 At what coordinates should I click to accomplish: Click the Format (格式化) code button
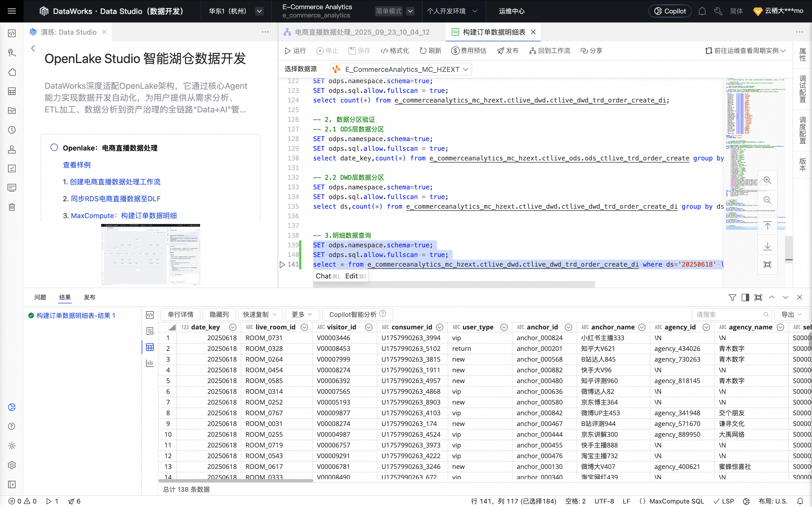395,51
